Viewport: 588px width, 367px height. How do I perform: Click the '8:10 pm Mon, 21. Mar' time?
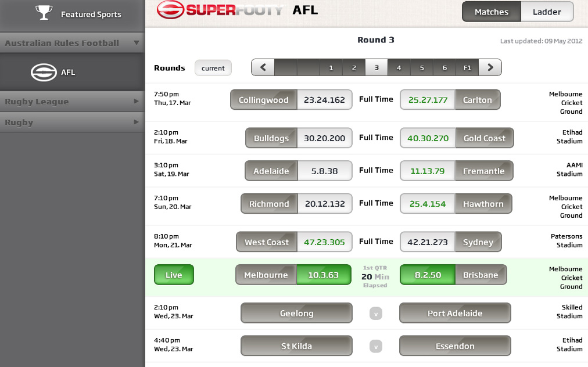(x=173, y=240)
